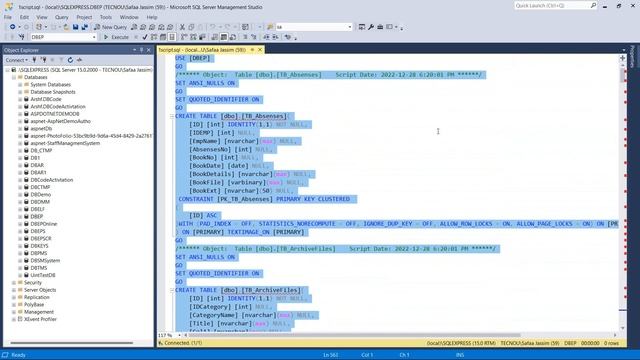Image resolution: width=640 pixels, height=360 pixels.
Task: Click Connect Object Explorer plug icon
Action: (34, 60)
